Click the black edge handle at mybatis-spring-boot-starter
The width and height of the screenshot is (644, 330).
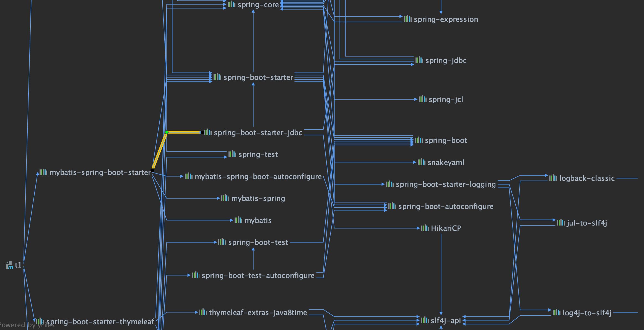152,170
